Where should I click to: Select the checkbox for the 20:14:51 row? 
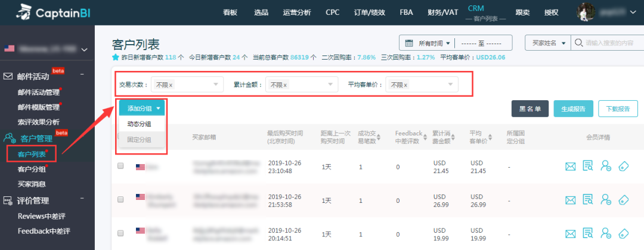(120, 233)
